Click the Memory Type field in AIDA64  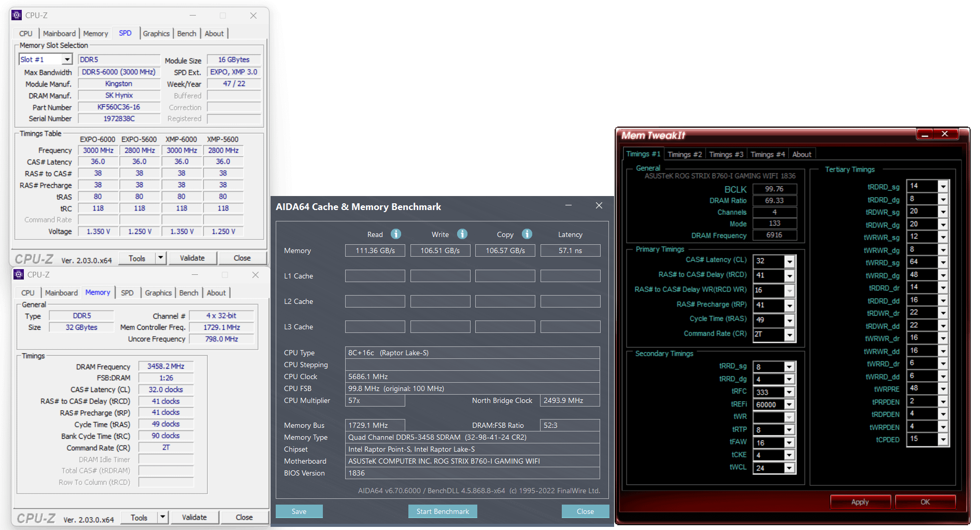(473, 437)
